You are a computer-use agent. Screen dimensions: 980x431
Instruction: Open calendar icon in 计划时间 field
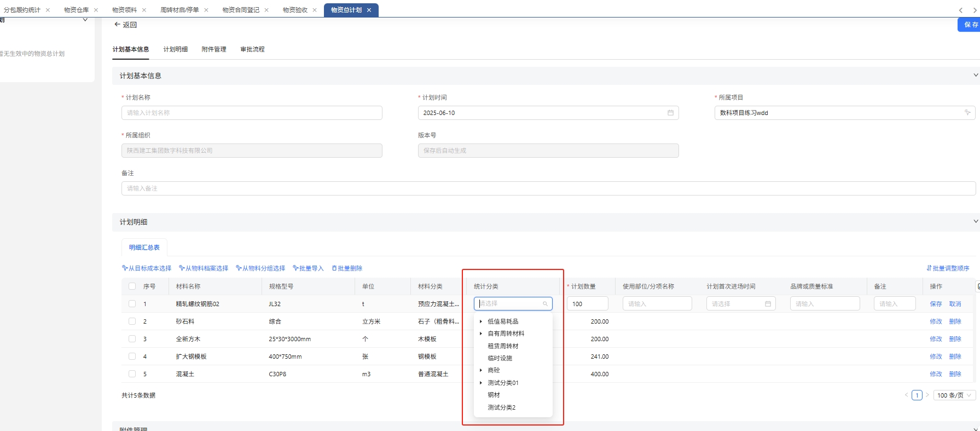[x=670, y=113]
